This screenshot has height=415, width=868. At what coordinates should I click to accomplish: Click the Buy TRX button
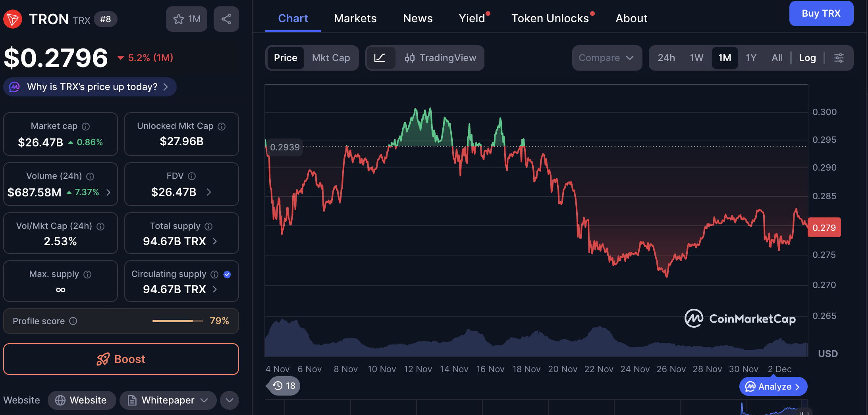point(821,13)
